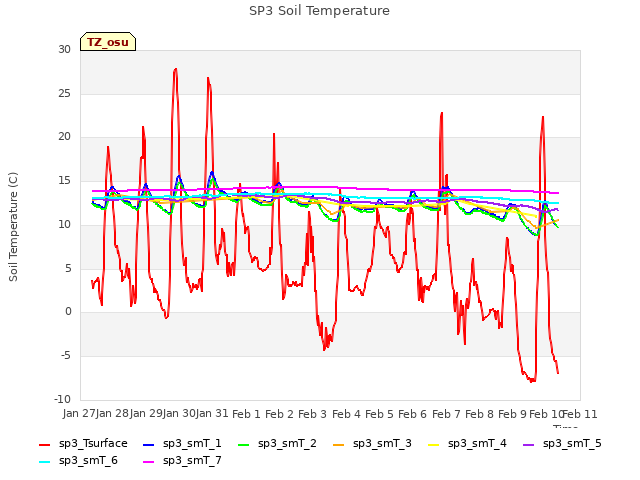Click the orange sp3_smT_3 legend swatch
The width and height of the screenshot is (640, 480).
pos(339,444)
